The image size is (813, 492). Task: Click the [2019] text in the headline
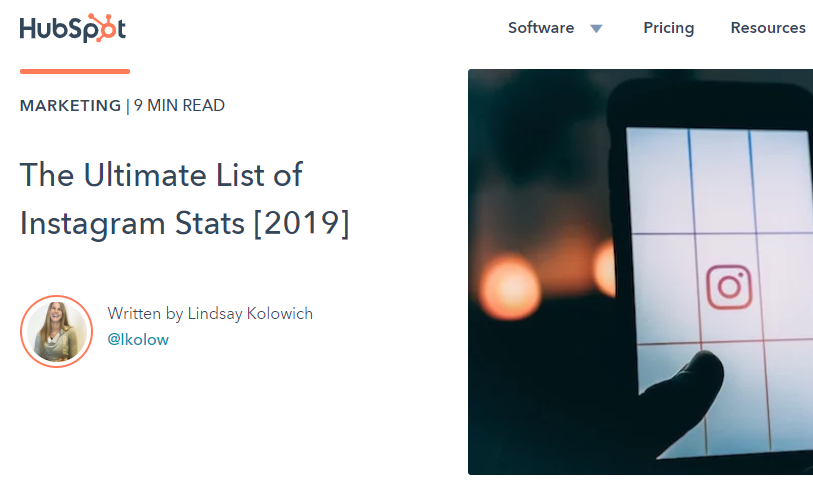301,223
